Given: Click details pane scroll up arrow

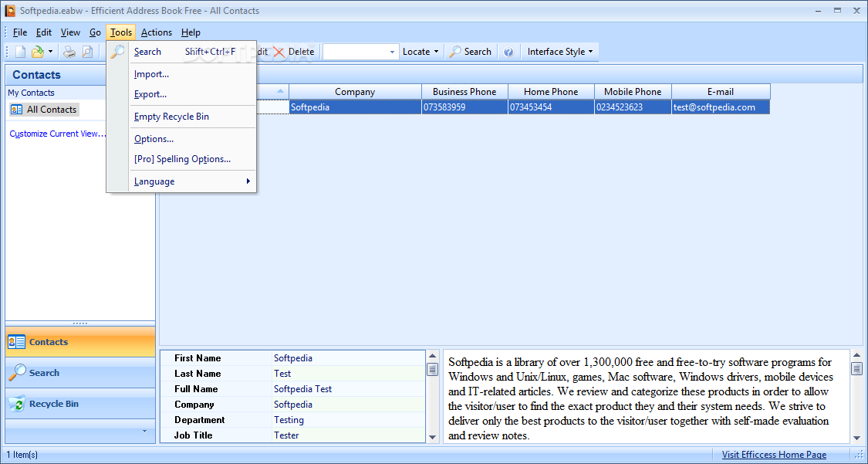Looking at the screenshot, I should tap(432, 356).
